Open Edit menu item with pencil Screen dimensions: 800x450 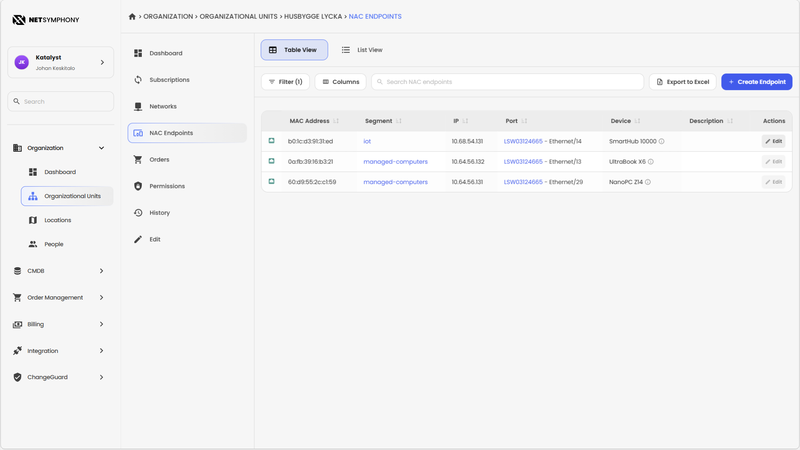tap(187, 239)
